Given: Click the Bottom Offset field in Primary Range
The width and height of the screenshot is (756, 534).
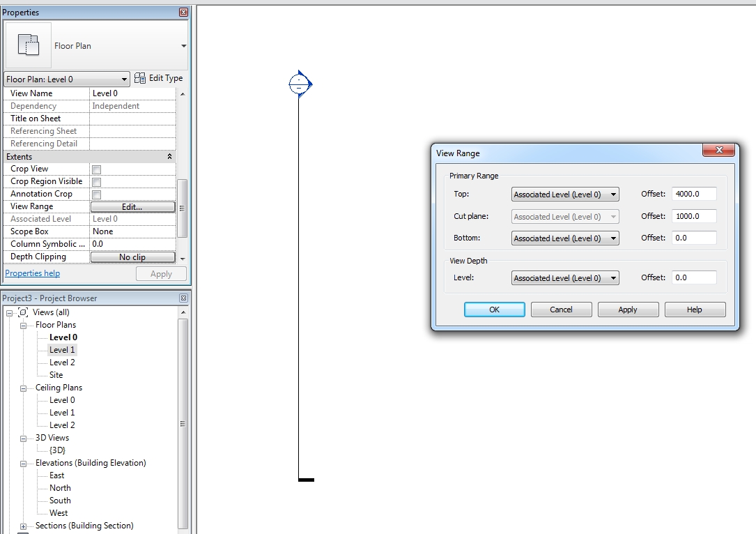Looking at the screenshot, I should pyautogui.click(x=694, y=238).
